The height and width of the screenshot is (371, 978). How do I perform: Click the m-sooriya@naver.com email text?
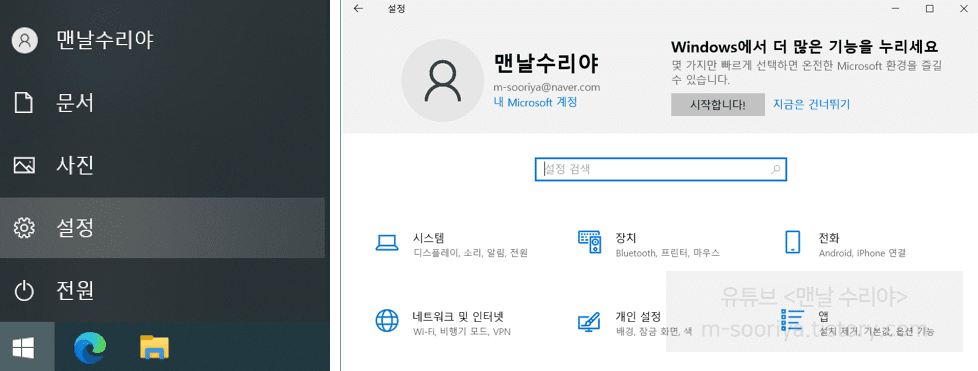(x=546, y=87)
